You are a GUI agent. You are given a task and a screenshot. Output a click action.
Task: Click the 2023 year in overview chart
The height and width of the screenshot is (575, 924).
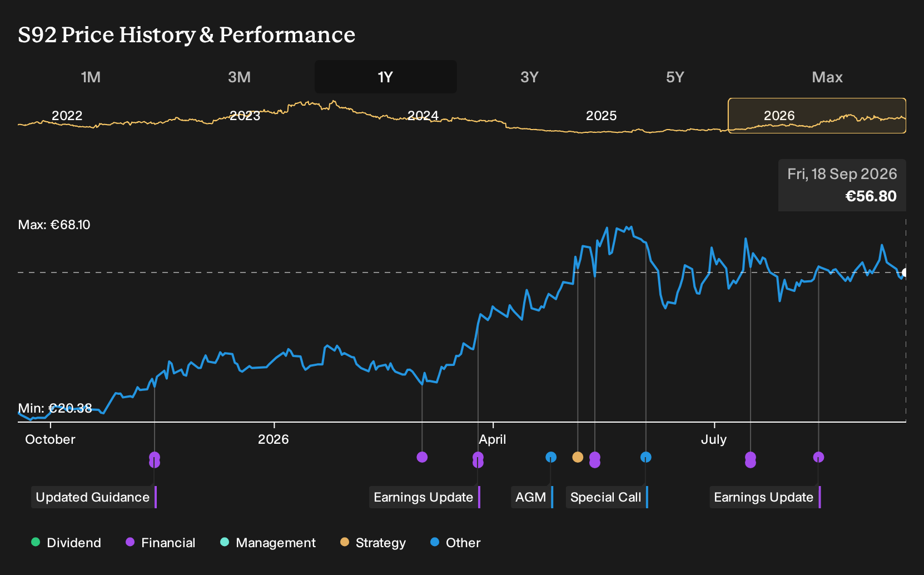(x=245, y=116)
